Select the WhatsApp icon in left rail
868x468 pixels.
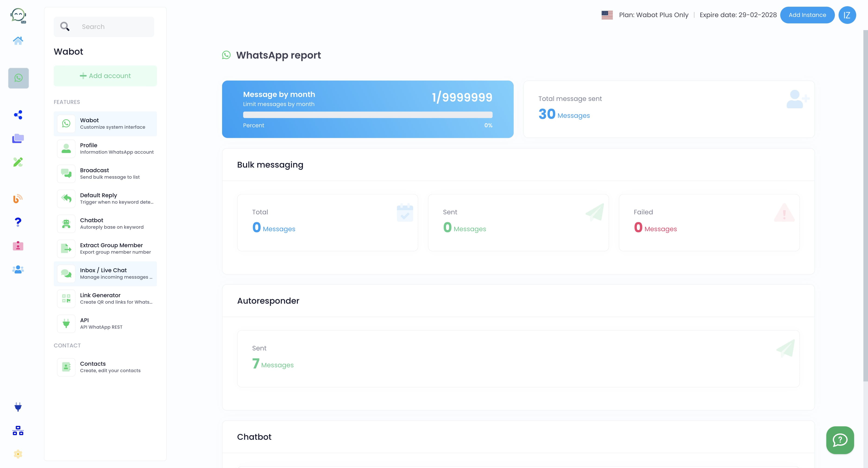tap(19, 78)
